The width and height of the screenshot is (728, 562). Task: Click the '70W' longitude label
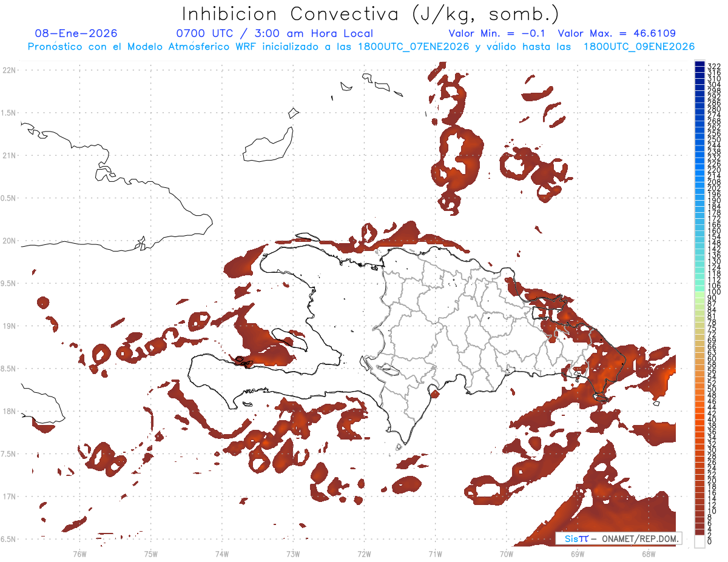pos(507,553)
